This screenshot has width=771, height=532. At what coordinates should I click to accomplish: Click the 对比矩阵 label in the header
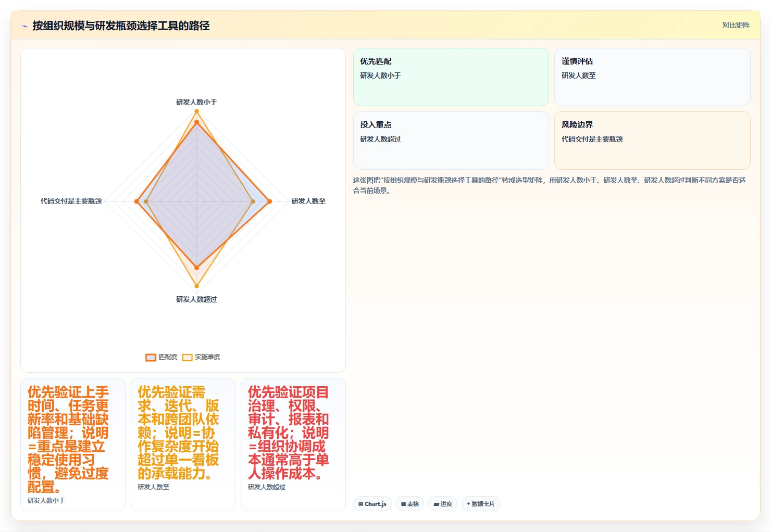pyautogui.click(x=736, y=25)
